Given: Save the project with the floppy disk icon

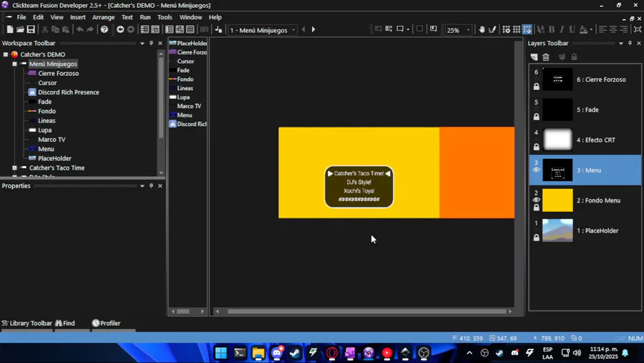Looking at the screenshot, I should click(x=31, y=29).
